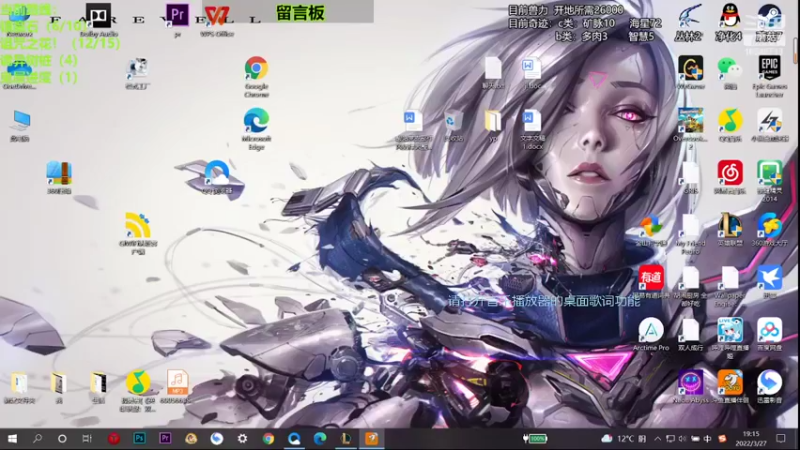Open weather widget showing 12°C
This screenshot has height=450, width=800.
coord(623,439)
